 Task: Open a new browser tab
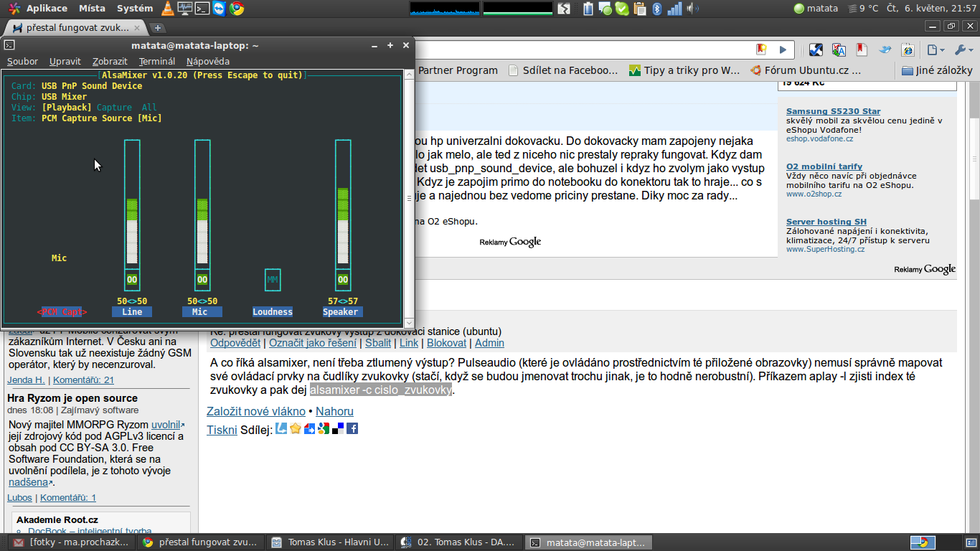tap(158, 28)
